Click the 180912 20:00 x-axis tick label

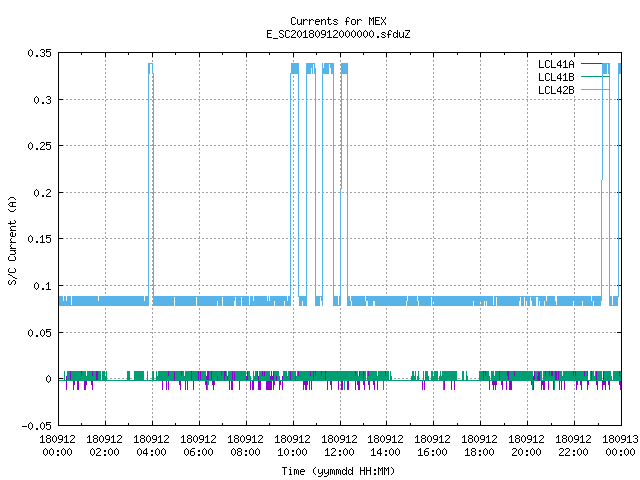526,446
